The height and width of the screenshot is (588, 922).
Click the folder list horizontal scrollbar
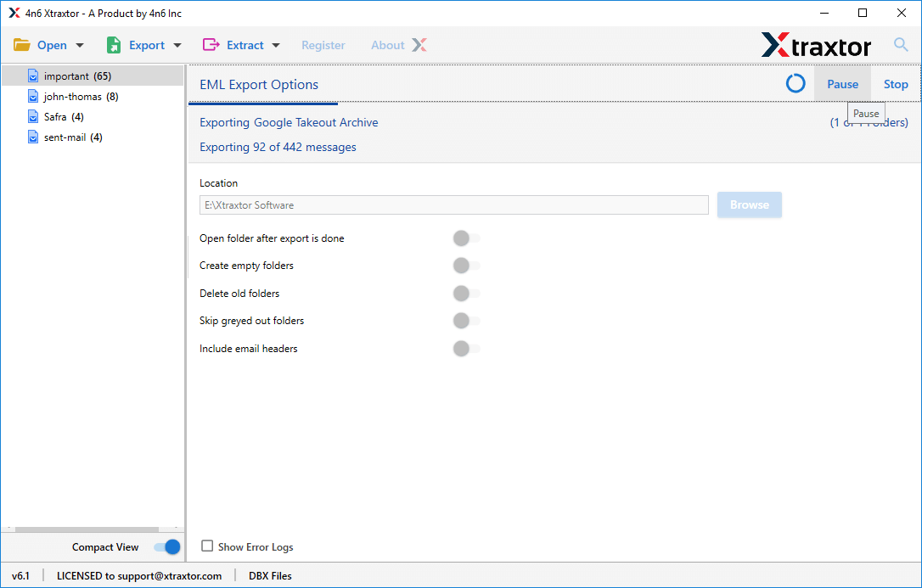87,529
